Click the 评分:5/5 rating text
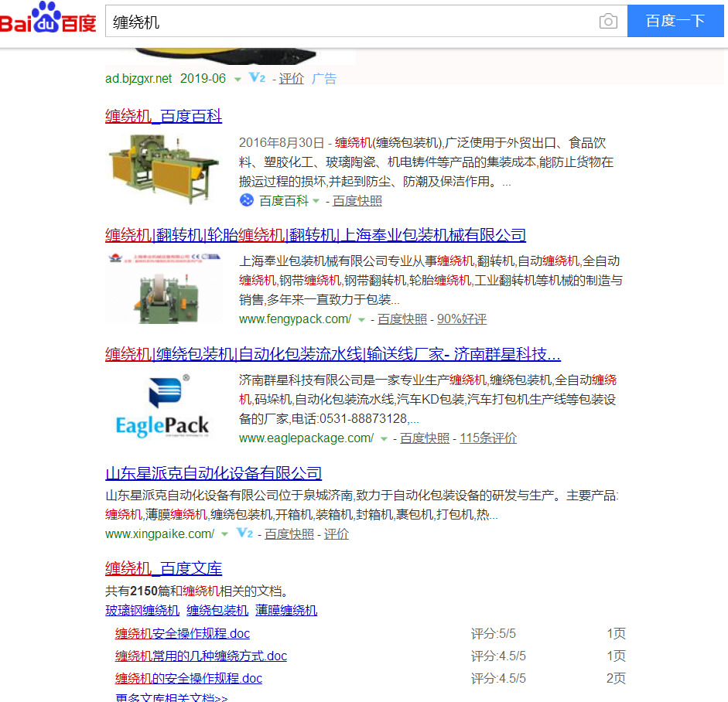The height and width of the screenshot is (702, 728). [x=493, y=633]
